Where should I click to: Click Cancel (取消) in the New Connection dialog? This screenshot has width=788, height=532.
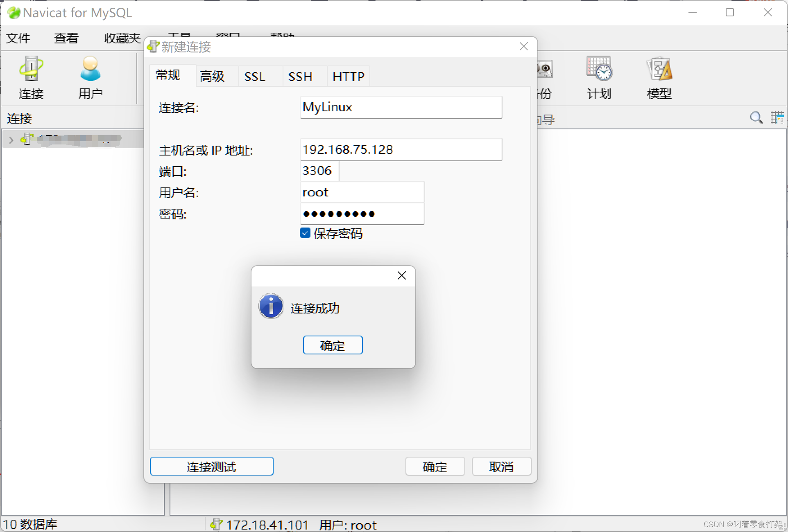point(501,467)
